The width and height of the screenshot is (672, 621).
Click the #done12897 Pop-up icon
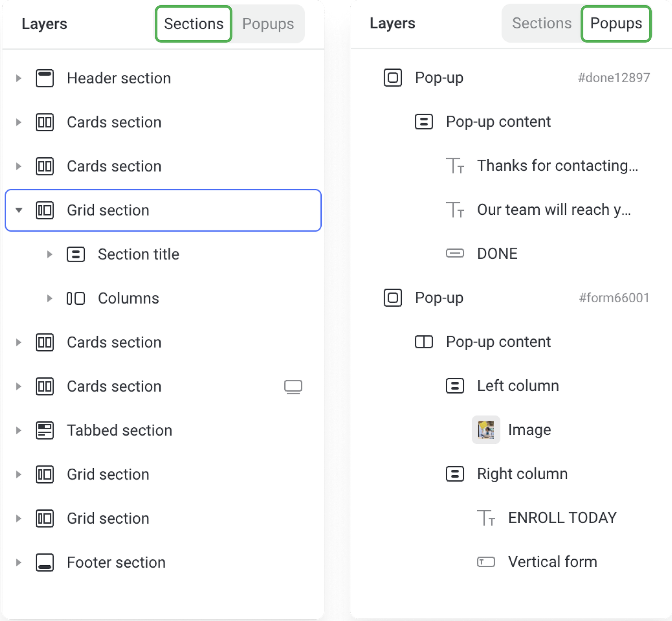(x=393, y=77)
